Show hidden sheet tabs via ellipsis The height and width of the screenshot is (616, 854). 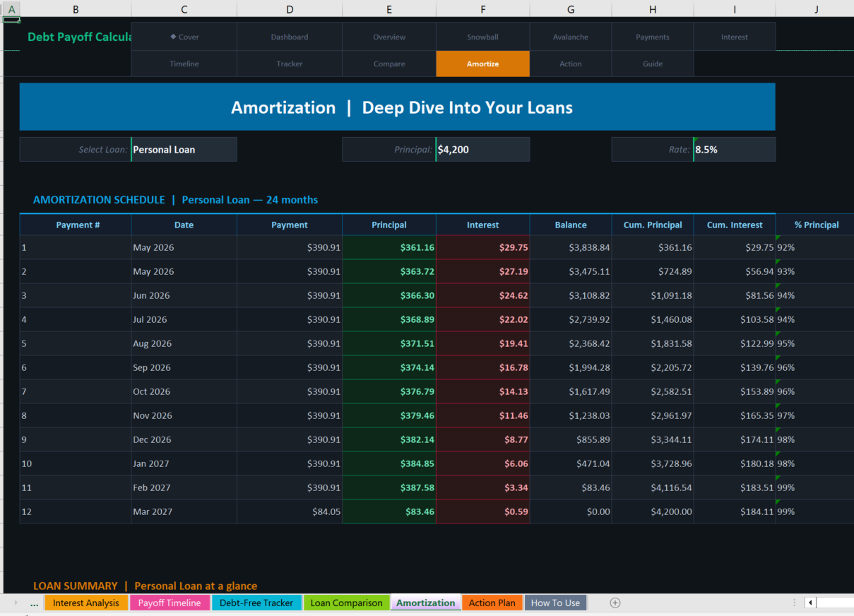click(x=35, y=603)
